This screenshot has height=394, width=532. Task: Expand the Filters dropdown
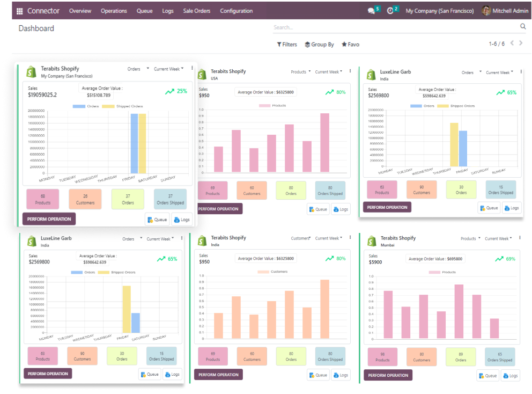(287, 45)
